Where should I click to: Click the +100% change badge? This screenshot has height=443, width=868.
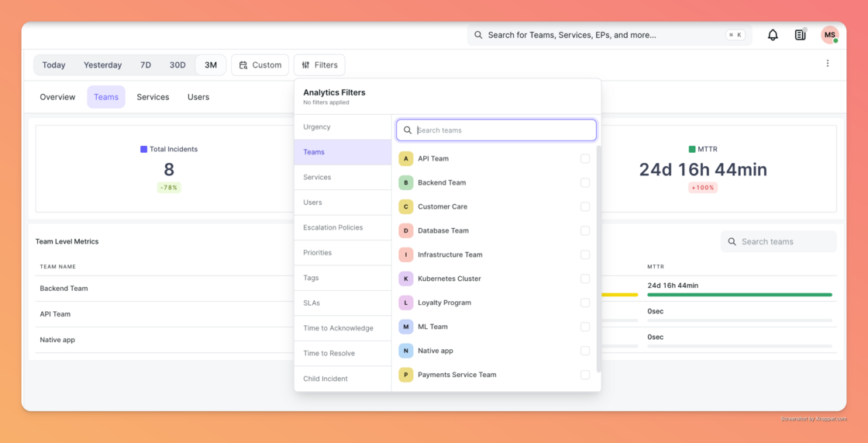(x=702, y=188)
